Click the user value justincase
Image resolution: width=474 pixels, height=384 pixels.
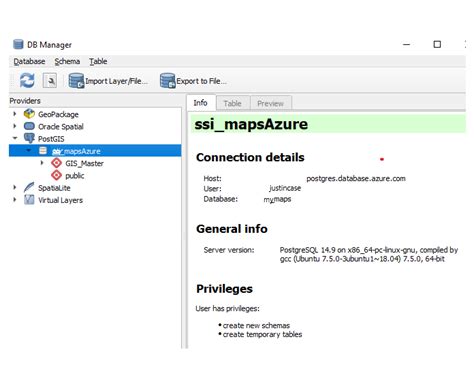pyautogui.click(x=285, y=188)
